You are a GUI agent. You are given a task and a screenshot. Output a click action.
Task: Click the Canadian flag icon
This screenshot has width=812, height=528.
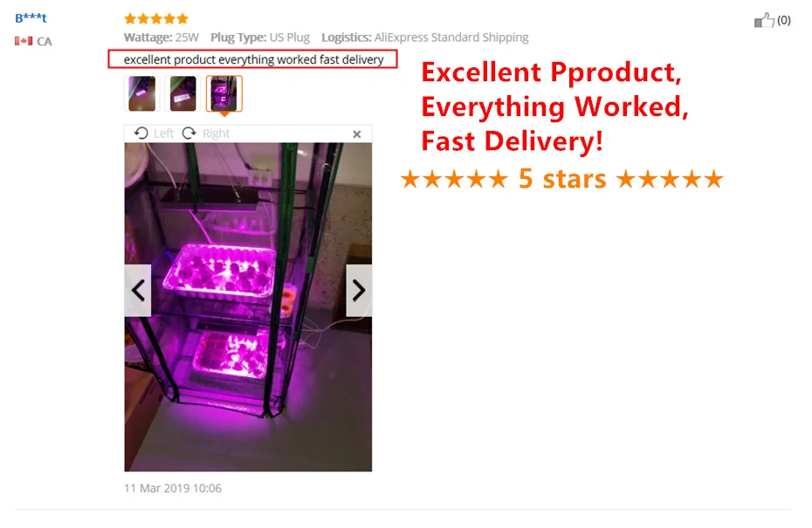tap(24, 41)
